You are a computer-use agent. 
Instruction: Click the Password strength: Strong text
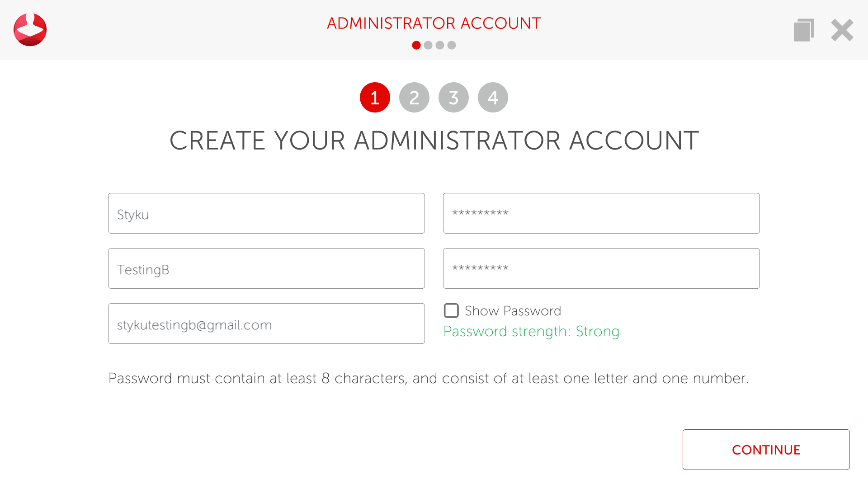tap(531, 331)
